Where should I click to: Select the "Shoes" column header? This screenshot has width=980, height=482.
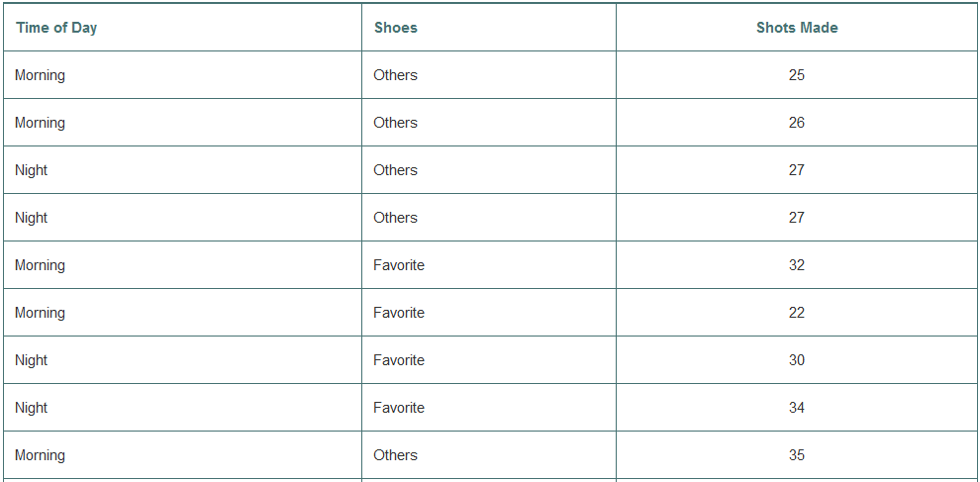click(x=395, y=28)
